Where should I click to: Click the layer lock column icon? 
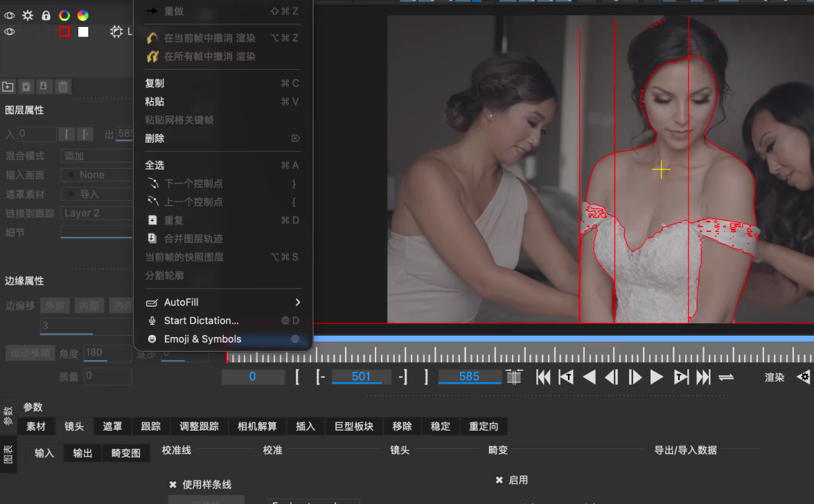[46, 15]
